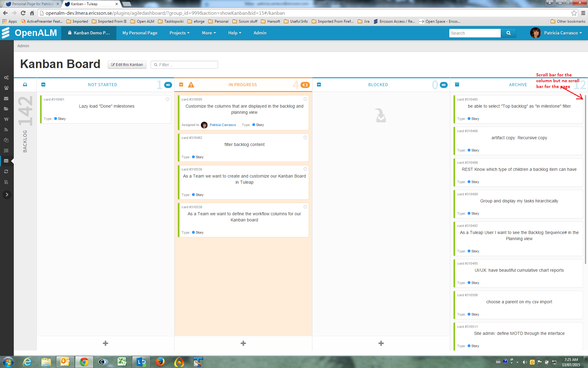Open the Projects dropdown menu

coord(179,33)
